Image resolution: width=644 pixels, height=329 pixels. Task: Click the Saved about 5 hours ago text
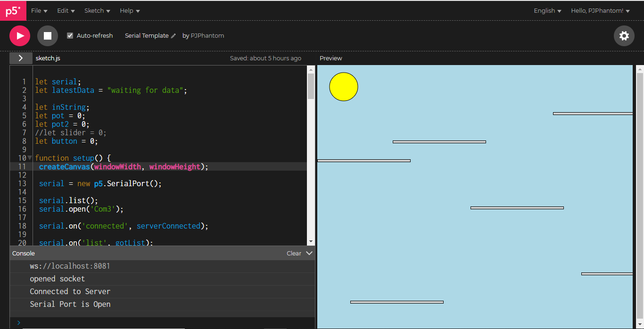(x=265, y=58)
